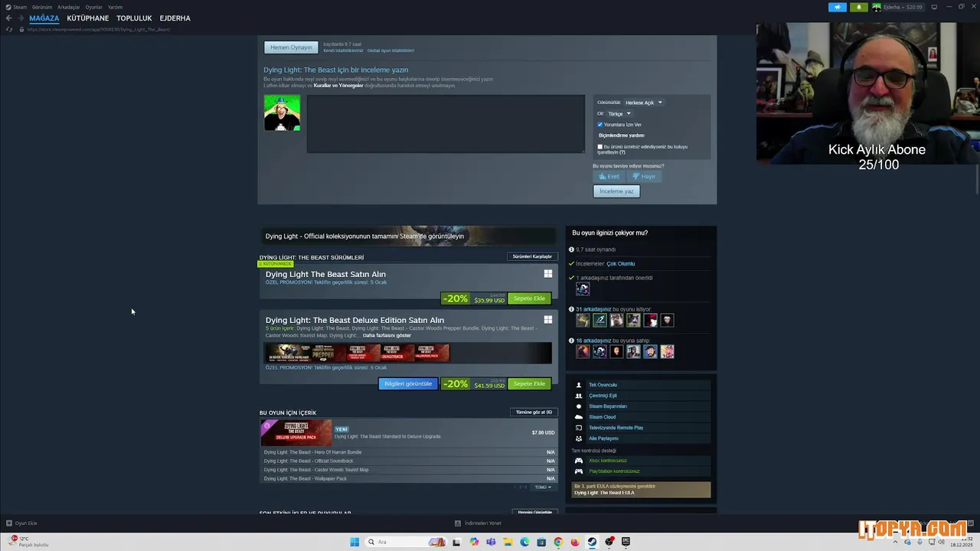Open Steam from the taskbar
Viewport: 980px width, 551px height.
click(x=592, y=542)
